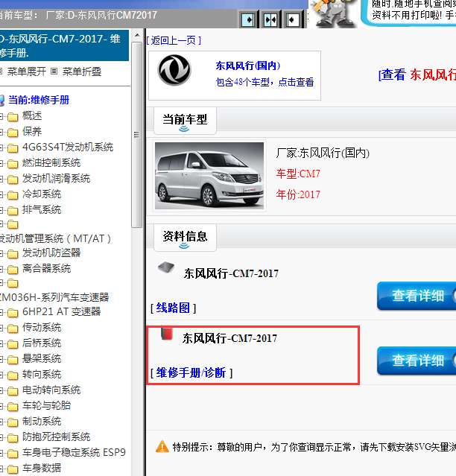Open the 线路图 link
The width and height of the screenshot is (456, 476).
tap(173, 308)
